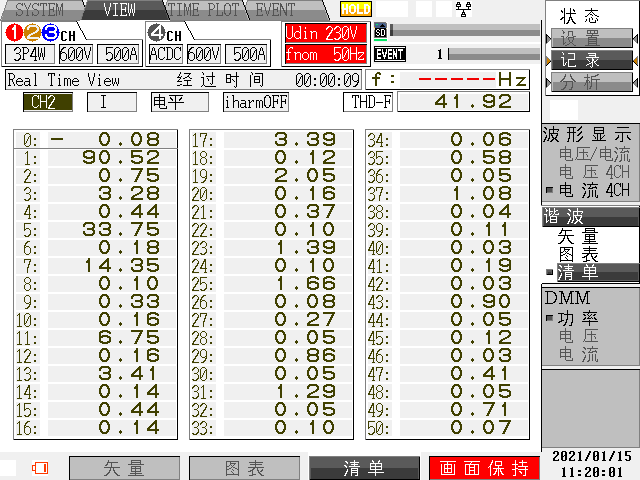The width and height of the screenshot is (640, 480).
Task: Click the blue channel 3 circle
Action: pyautogui.click(x=50, y=33)
